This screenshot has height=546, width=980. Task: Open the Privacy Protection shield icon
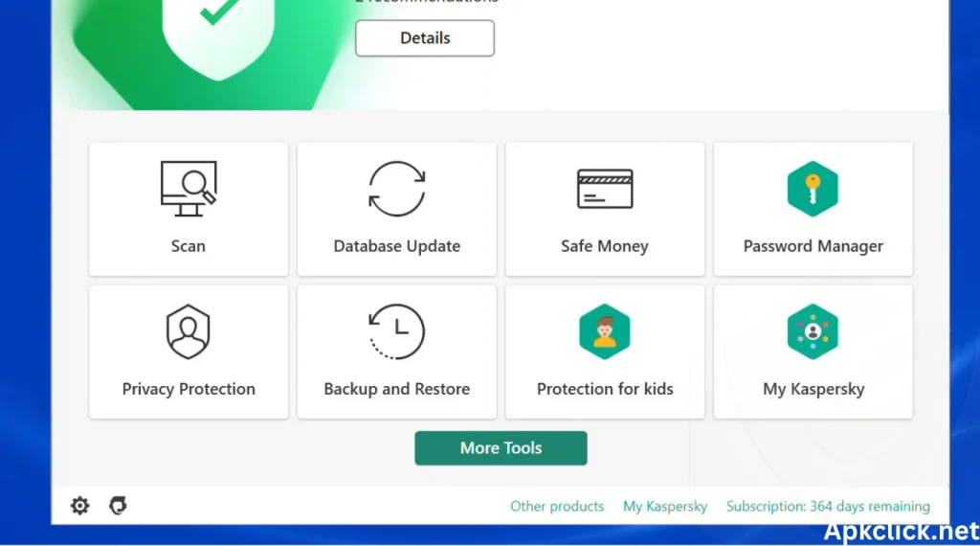[189, 332]
